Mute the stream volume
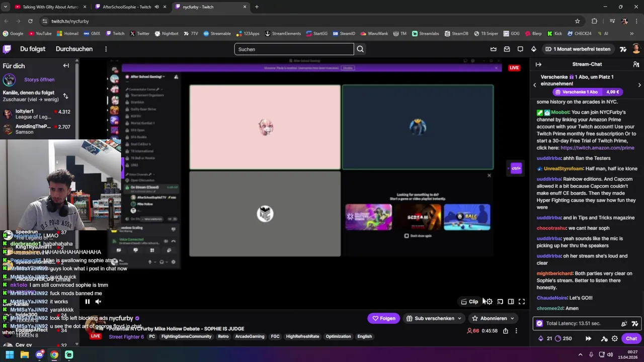This screenshot has height=362, width=644. tap(98, 302)
